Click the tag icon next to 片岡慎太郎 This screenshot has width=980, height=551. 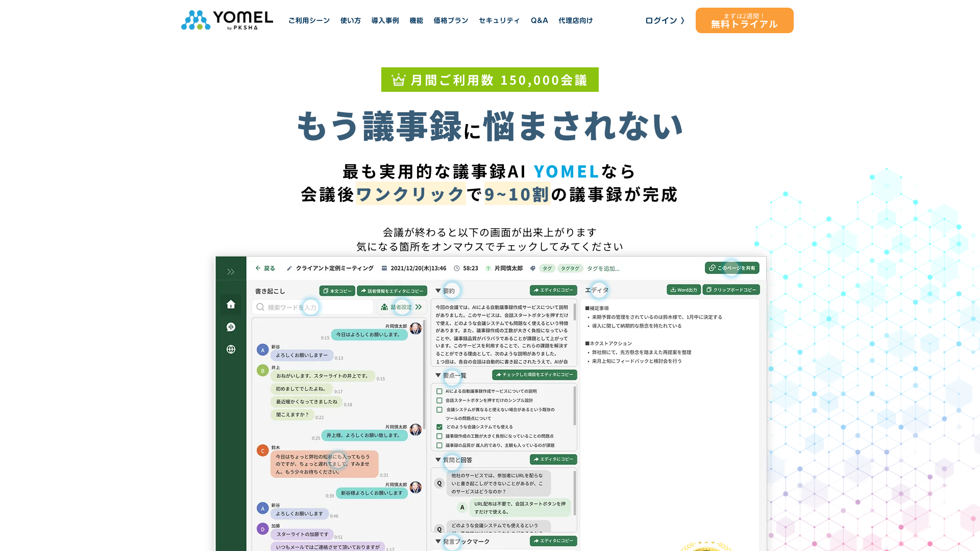point(532,268)
